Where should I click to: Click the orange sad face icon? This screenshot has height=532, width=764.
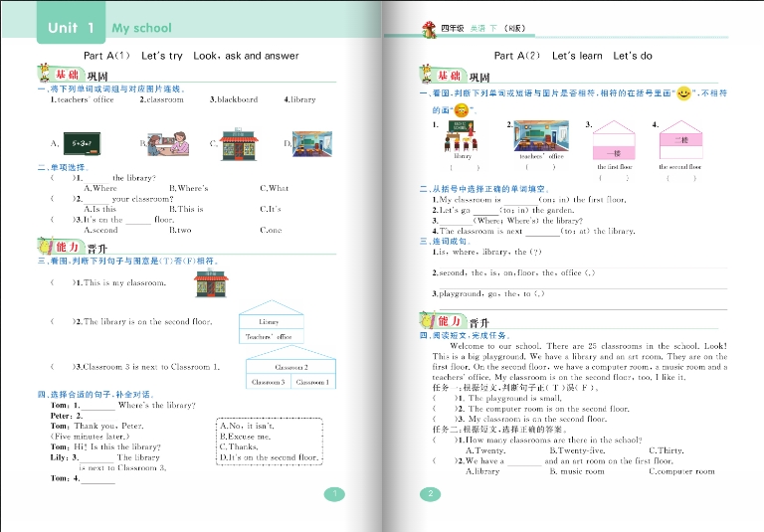(x=461, y=108)
